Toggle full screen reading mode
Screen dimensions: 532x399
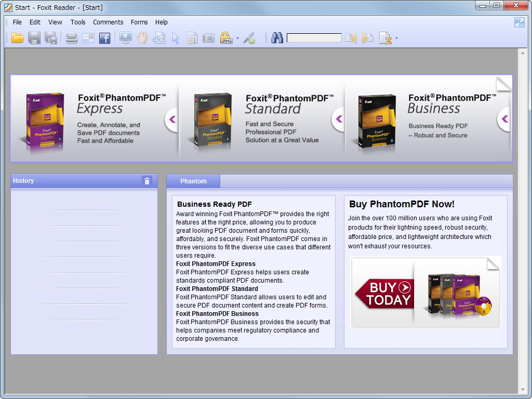click(x=125, y=37)
